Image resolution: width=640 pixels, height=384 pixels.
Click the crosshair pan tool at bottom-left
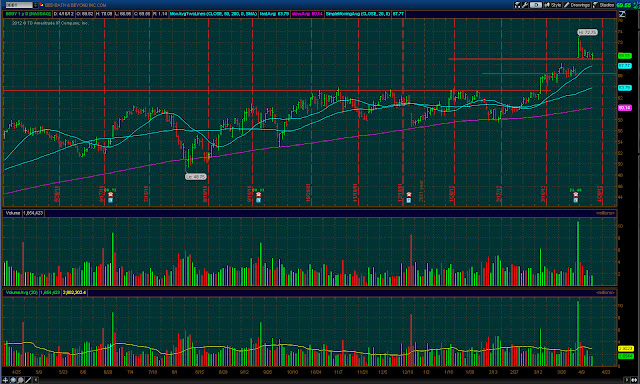5,380
